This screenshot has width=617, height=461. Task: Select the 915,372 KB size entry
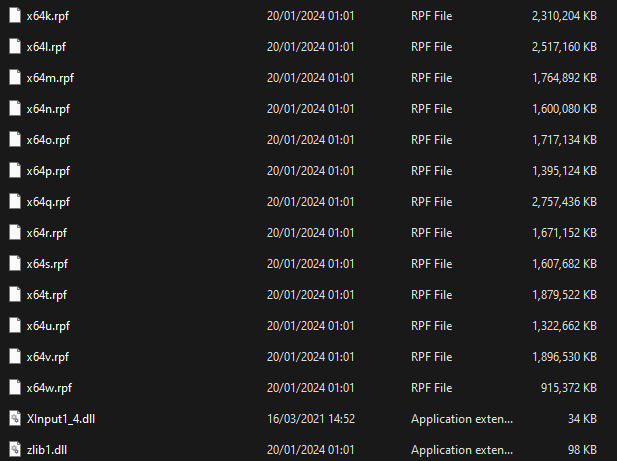point(569,388)
